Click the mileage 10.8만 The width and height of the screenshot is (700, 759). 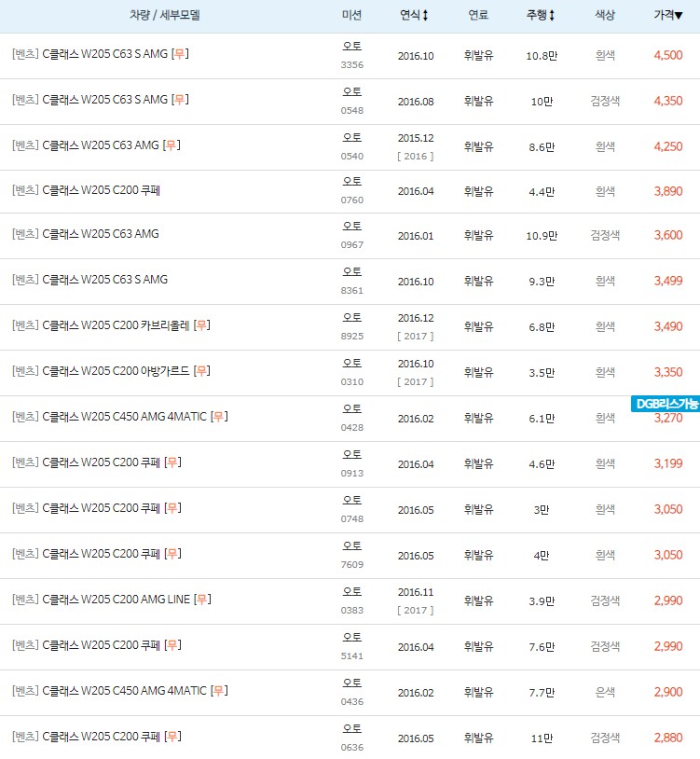542,56
